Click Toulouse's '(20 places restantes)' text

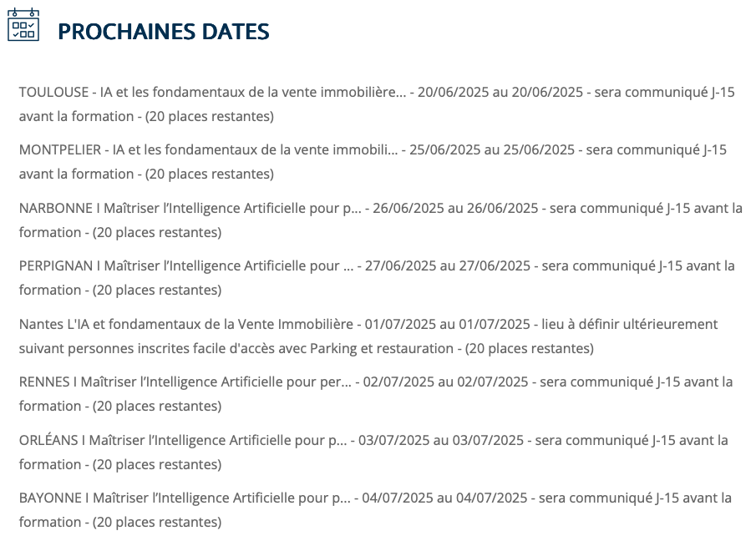[209, 117]
